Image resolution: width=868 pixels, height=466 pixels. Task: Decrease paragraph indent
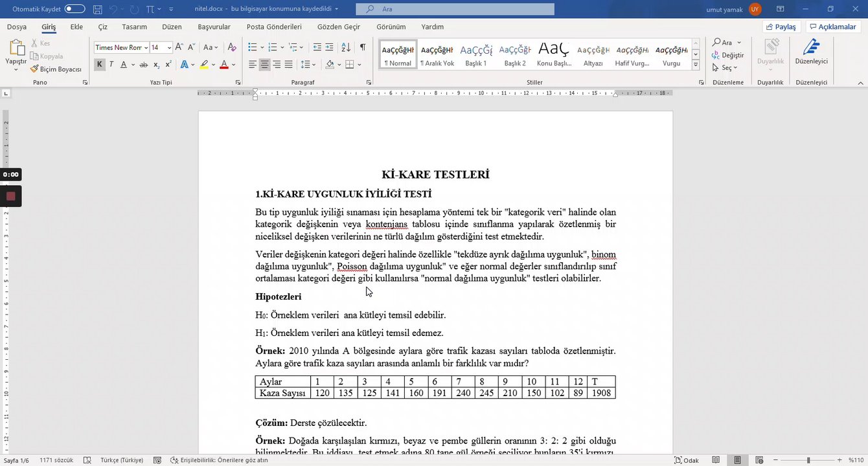tap(317, 47)
